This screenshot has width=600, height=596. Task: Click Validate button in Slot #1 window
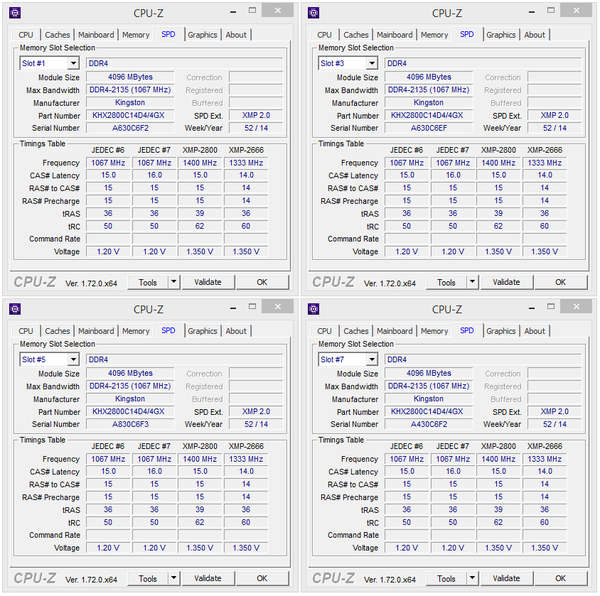(x=208, y=282)
